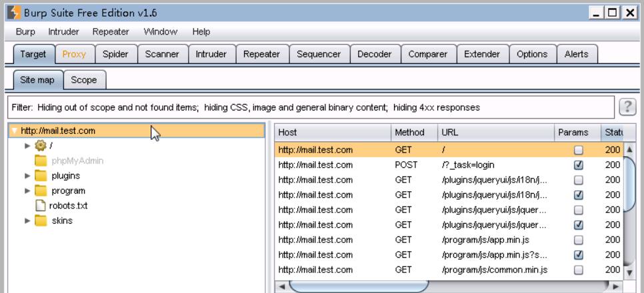
Task: Toggle Params checkbox for /?_task=login row
Action: point(578,165)
